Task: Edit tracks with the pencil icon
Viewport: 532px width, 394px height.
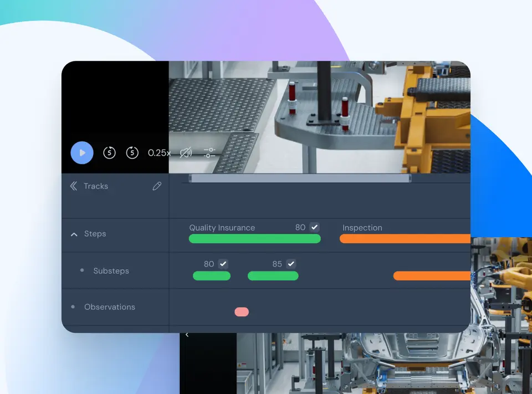Action: (157, 186)
